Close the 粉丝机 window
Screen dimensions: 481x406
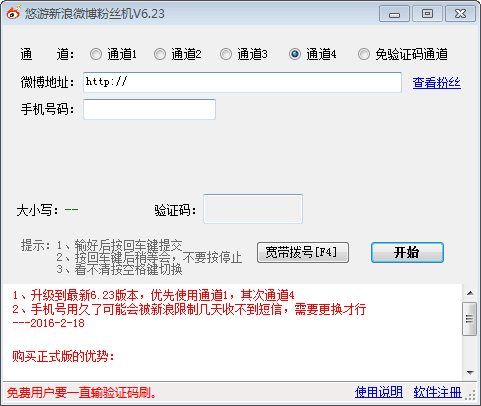(x=460, y=14)
